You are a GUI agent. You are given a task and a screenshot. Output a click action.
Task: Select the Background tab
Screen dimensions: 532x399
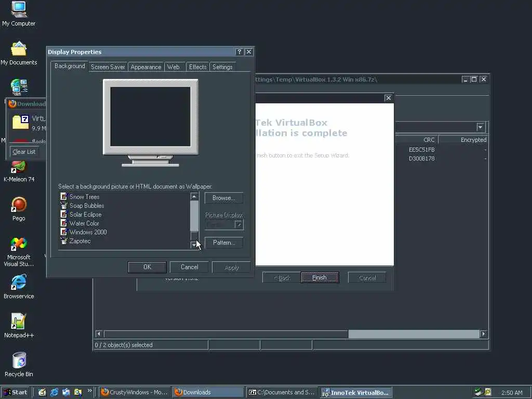click(70, 66)
